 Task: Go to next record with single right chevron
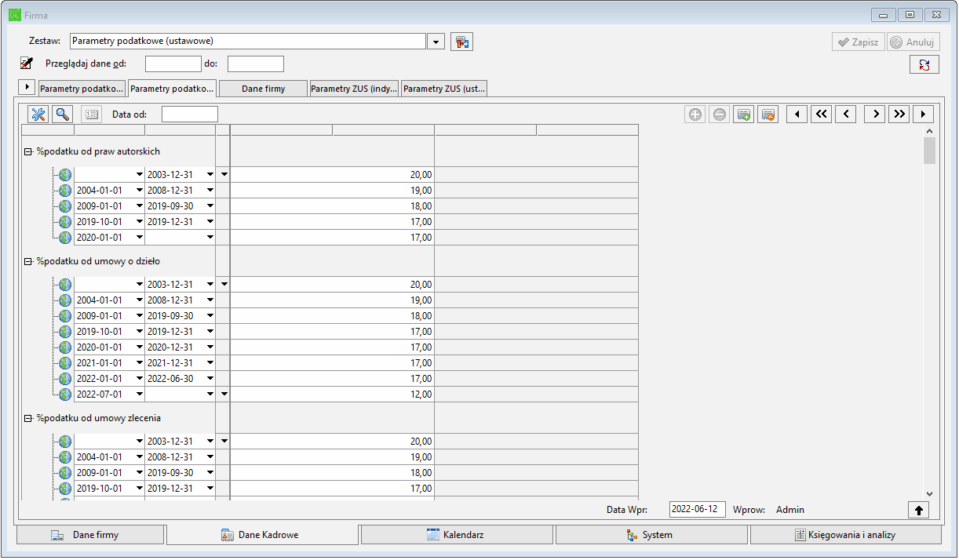875,115
